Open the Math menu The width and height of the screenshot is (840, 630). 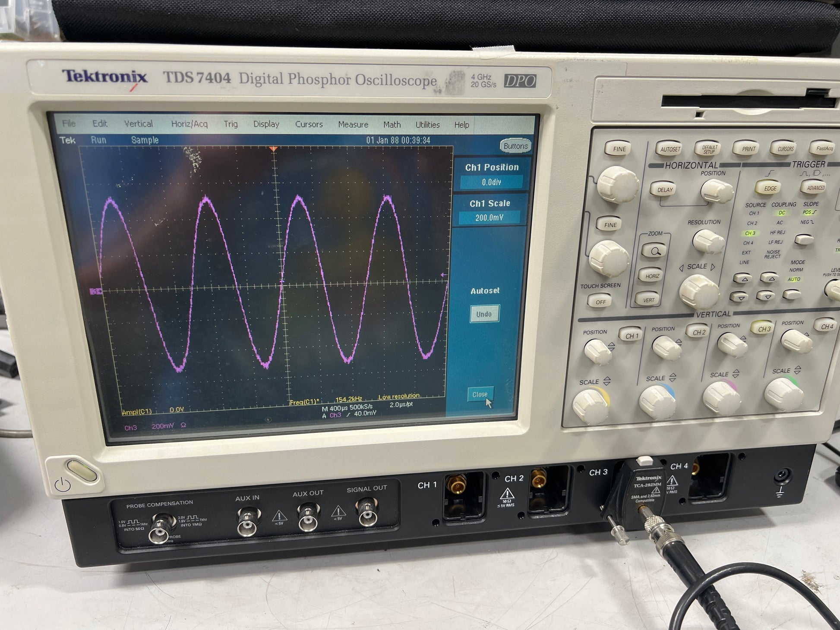[x=392, y=125]
